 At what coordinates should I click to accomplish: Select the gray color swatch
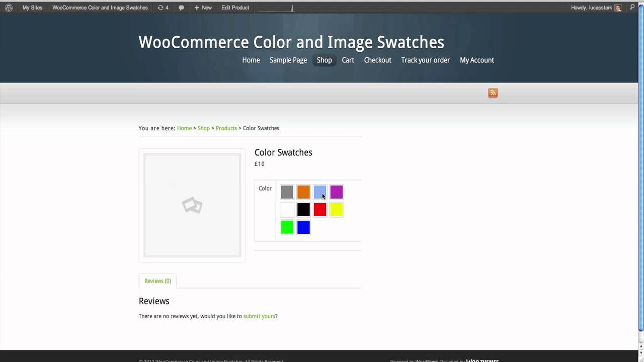pos(287,192)
